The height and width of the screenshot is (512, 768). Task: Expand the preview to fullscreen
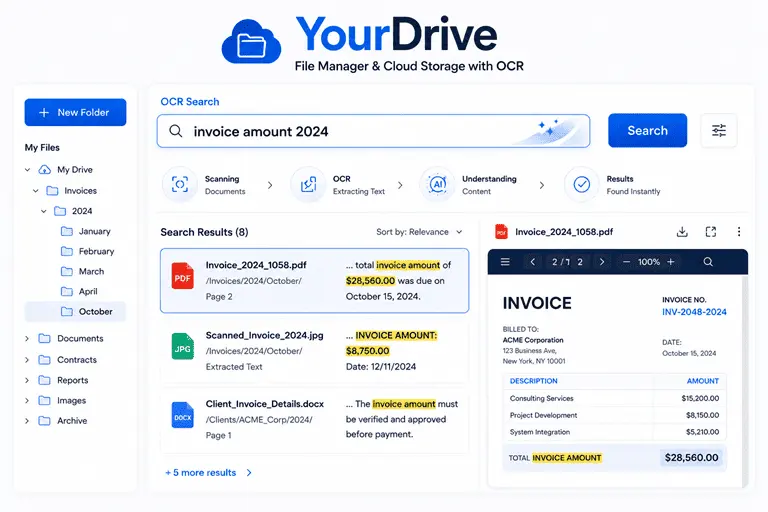coord(711,232)
